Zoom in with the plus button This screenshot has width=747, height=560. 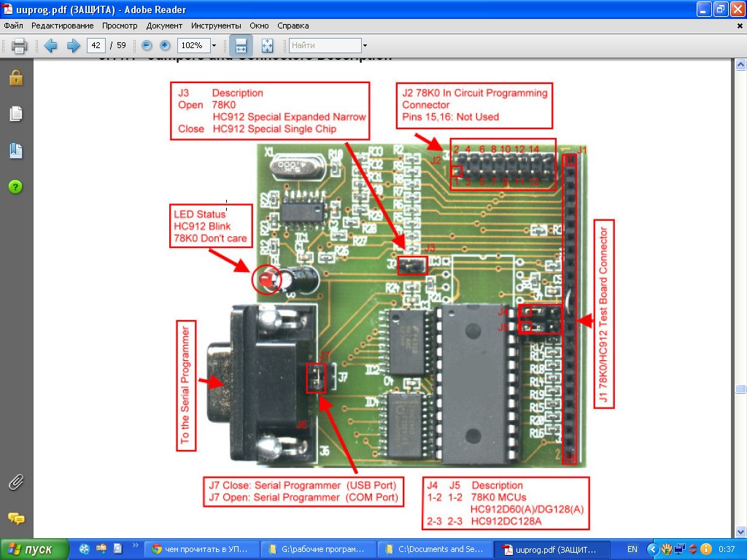[165, 46]
